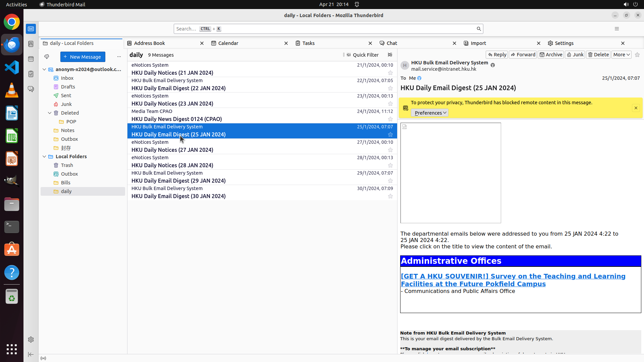This screenshot has height=362, width=644.
Task: Star the HKU Daily Notices 21 JAN message
Action: tap(390, 73)
